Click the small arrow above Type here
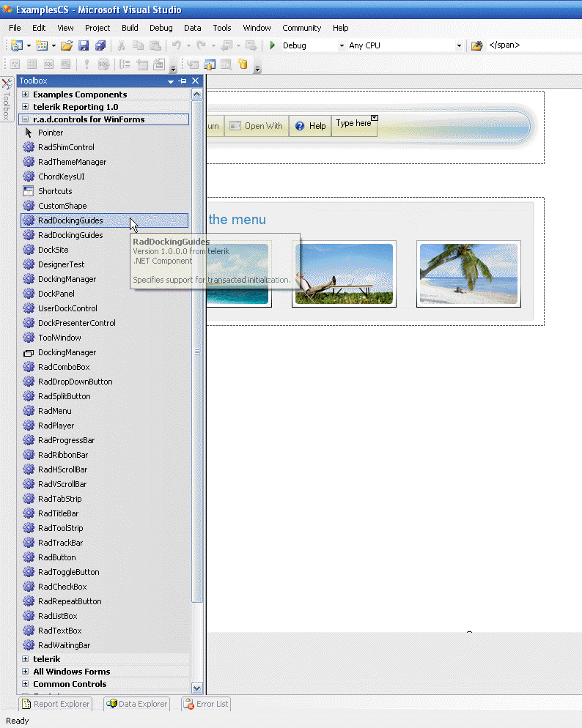The image size is (582, 728). click(x=375, y=118)
